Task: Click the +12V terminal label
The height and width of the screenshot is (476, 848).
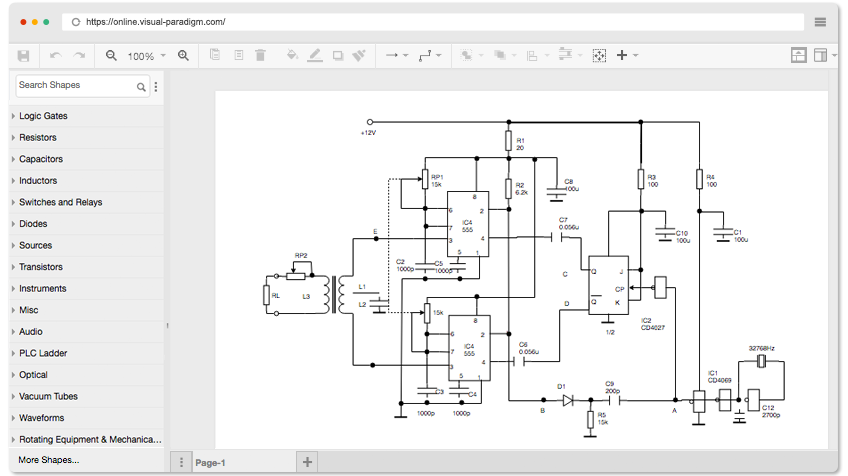Action: pos(368,133)
